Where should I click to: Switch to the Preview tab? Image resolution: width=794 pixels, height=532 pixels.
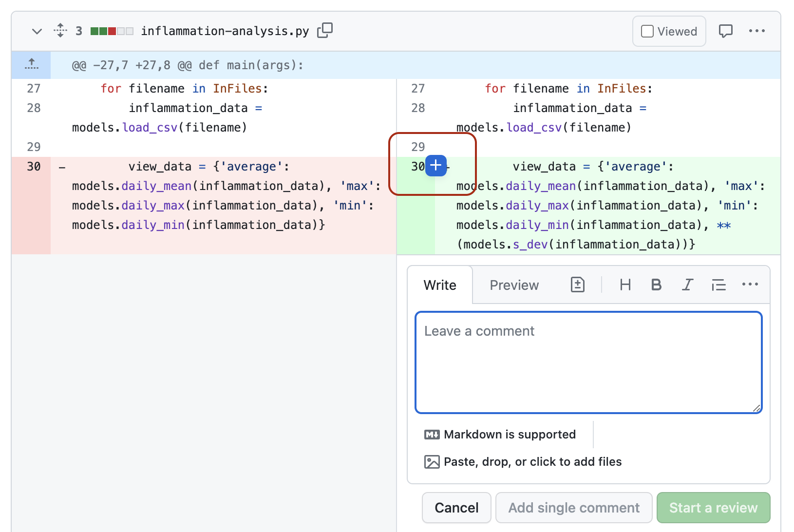click(514, 285)
